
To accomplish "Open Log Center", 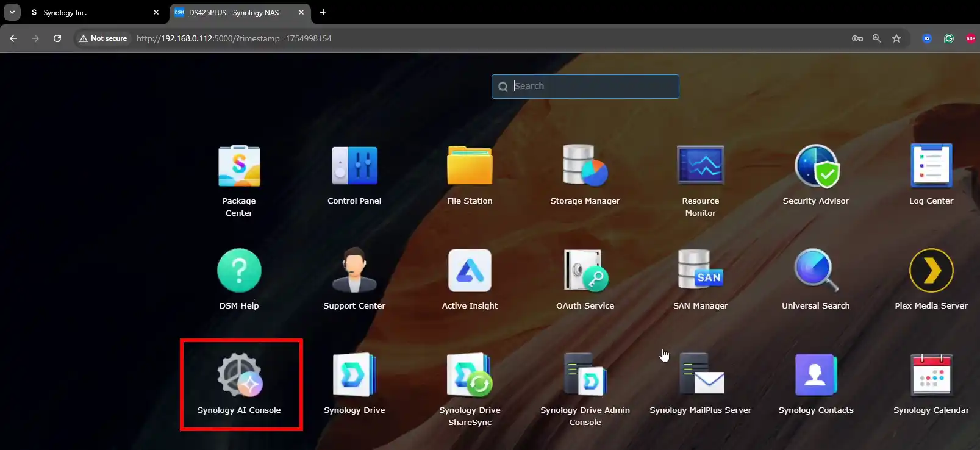I will click(x=931, y=166).
